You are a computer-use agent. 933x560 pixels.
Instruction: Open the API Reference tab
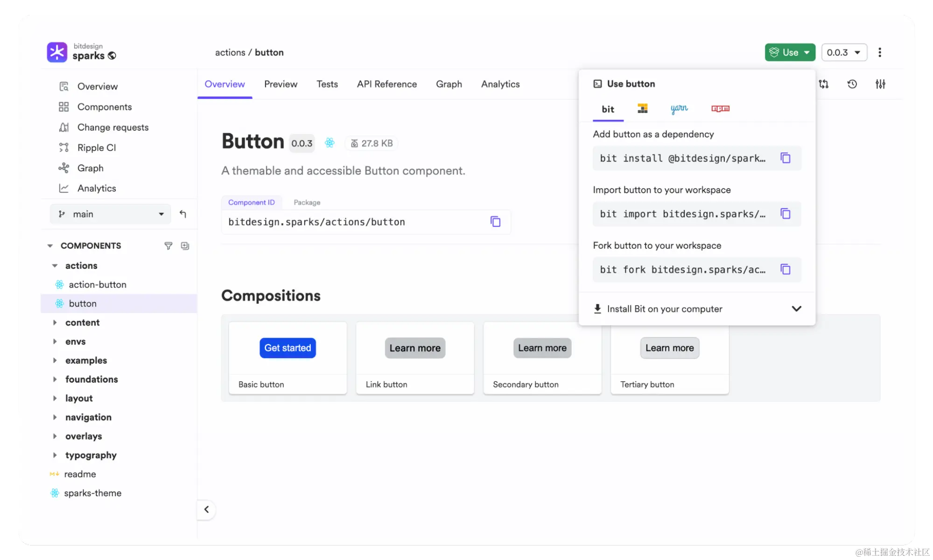[386, 84]
